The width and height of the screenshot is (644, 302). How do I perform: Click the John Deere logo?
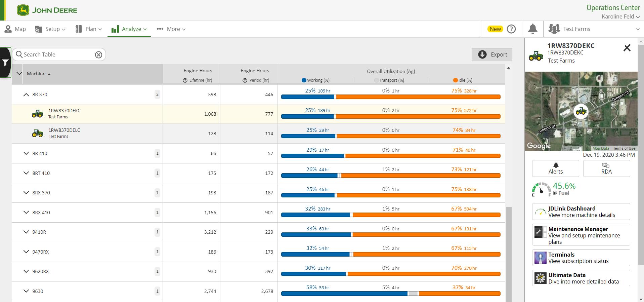[47, 10]
